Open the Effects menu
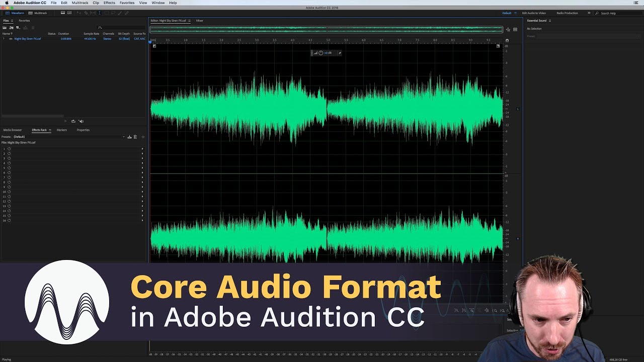Image resolution: width=644 pixels, height=362 pixels. coord(109,3)
